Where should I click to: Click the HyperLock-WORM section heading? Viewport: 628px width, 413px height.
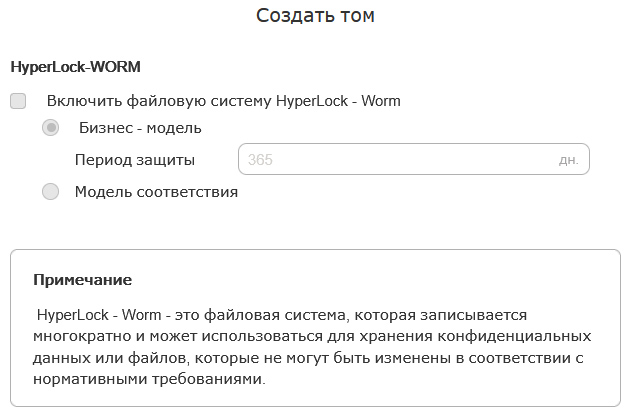pos(75,66)
